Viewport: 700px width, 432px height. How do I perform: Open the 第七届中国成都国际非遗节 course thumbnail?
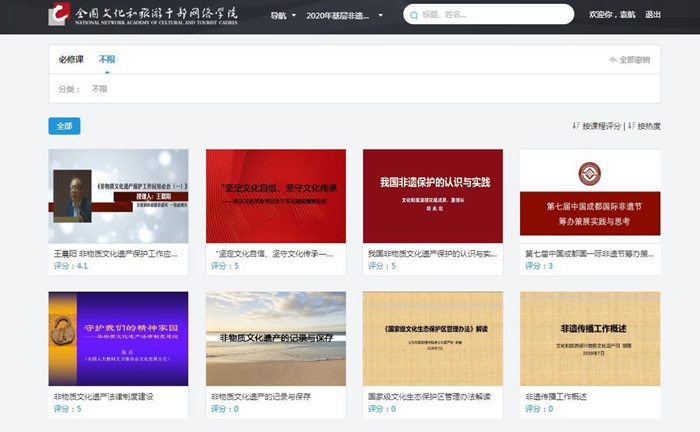coord(589,194)
